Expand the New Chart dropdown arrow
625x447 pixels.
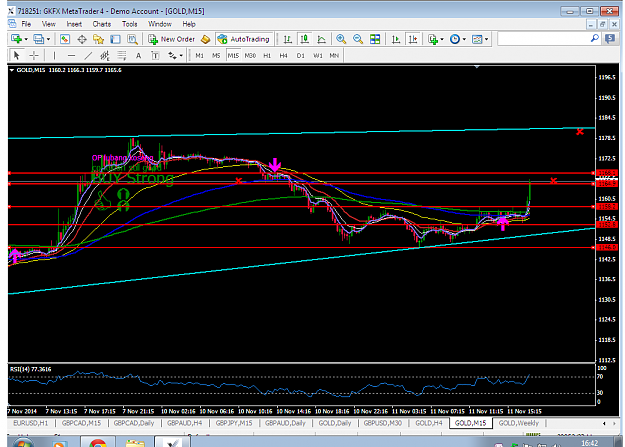tap(26, 39)
